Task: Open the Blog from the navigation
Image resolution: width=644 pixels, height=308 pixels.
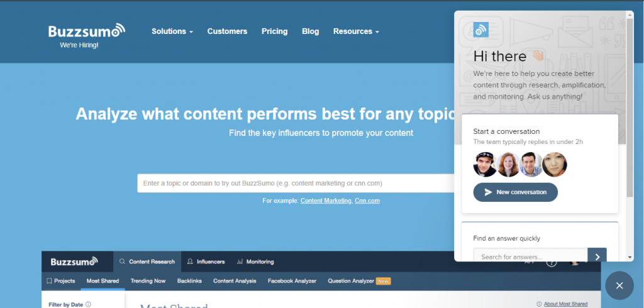Action: pyautogui.click(x=310, y=31)
